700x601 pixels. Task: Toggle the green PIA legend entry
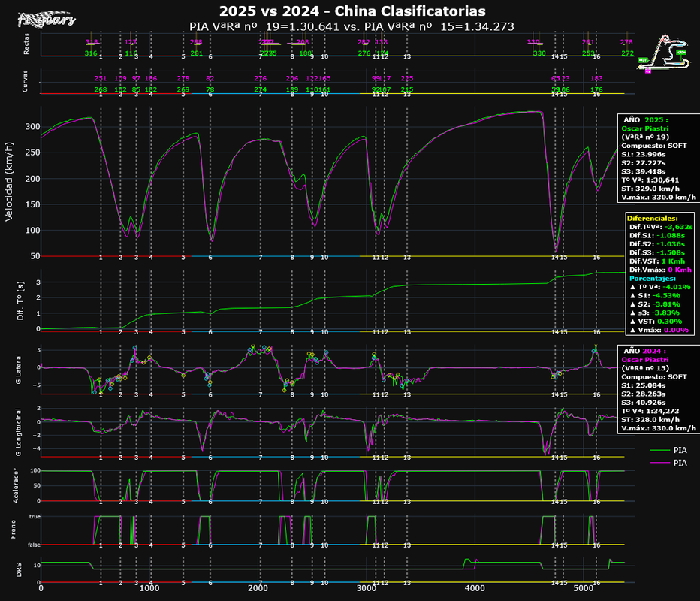pyautogui.click(x=668, y=450)
